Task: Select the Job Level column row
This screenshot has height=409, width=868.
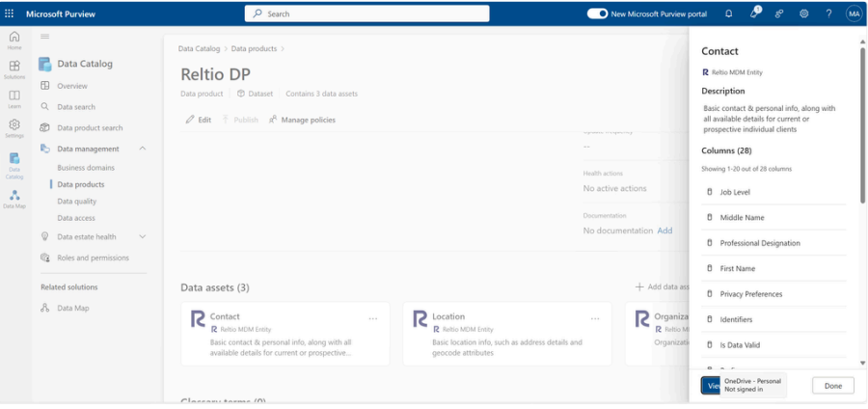Action: click(x=773, y=192)
